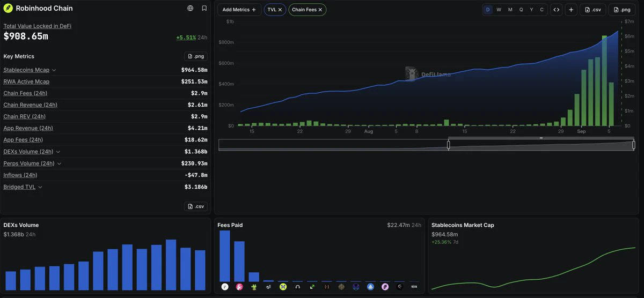Viewport: 644px width, 298px height.
Task: Click the Stablecoins Market Cap panel heading
Action: pyautogui.click(x=463, y=225)
